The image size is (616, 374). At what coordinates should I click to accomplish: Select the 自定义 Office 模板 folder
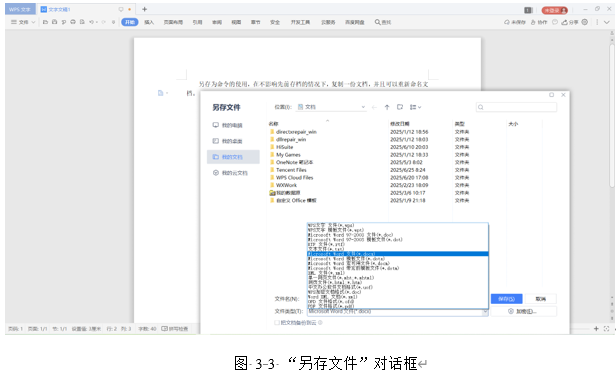point(296,200)
